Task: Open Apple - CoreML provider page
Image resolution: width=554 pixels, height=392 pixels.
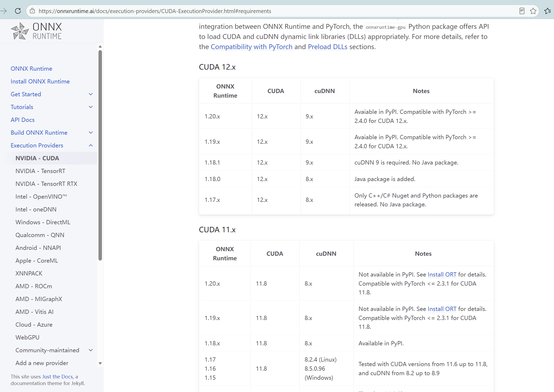Action: pyautogui.click(x=37, y=261)
